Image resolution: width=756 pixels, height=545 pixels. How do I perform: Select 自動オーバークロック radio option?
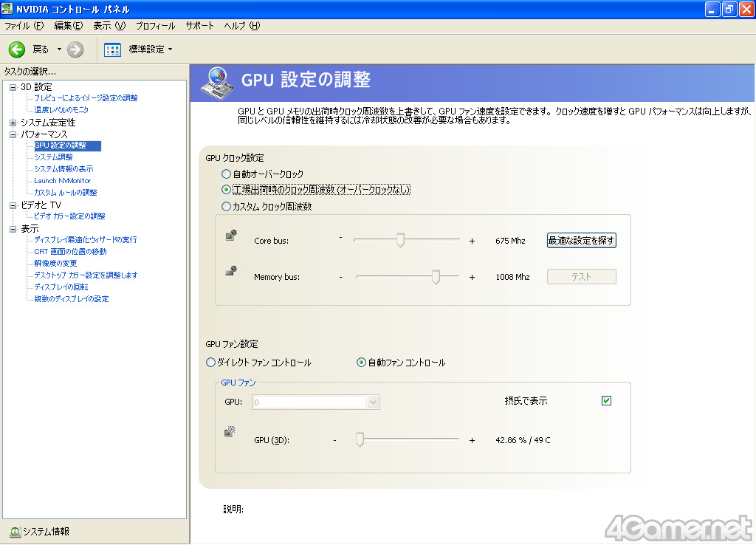coord(226,174)
